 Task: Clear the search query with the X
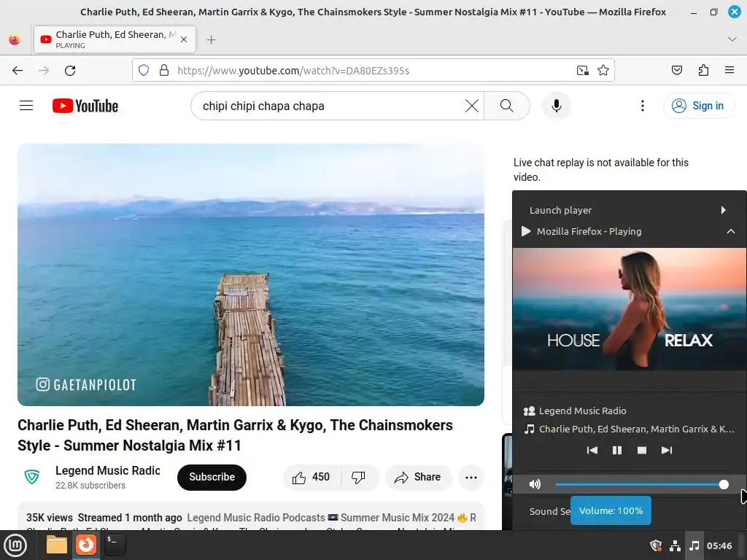472,106
